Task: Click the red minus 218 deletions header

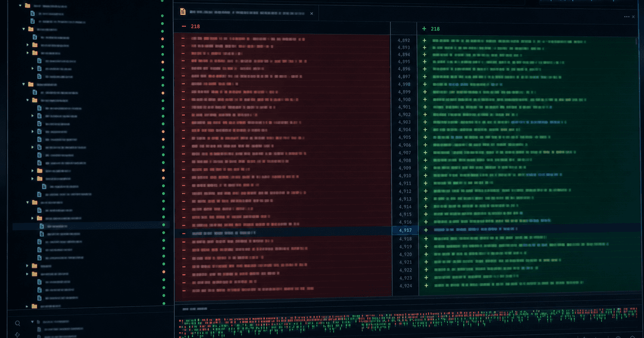Action: pos(191,26)
